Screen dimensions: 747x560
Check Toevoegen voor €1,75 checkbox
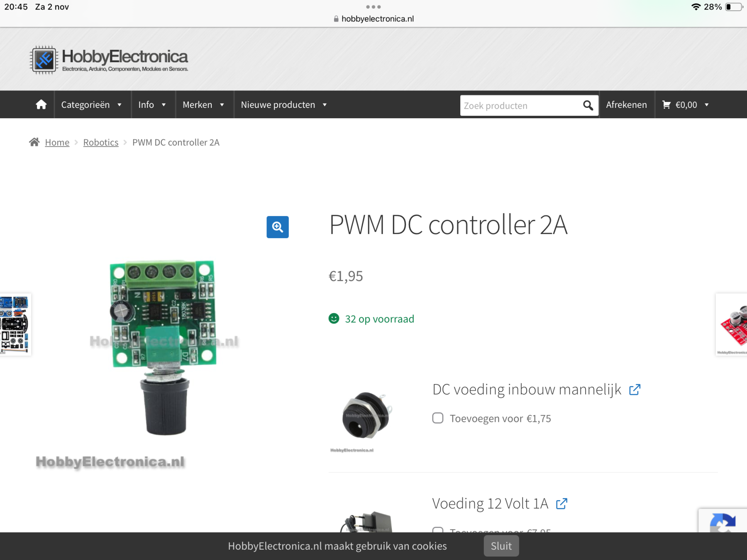[x=438, y=418]
